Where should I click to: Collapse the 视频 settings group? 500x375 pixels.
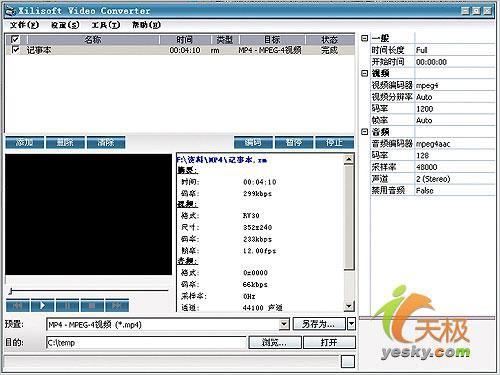[365, 73]
